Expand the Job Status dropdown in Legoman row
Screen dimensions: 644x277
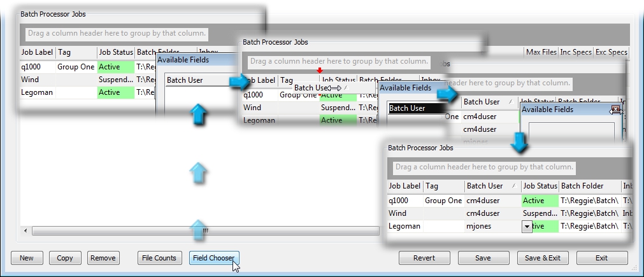[x=527, y=226]
